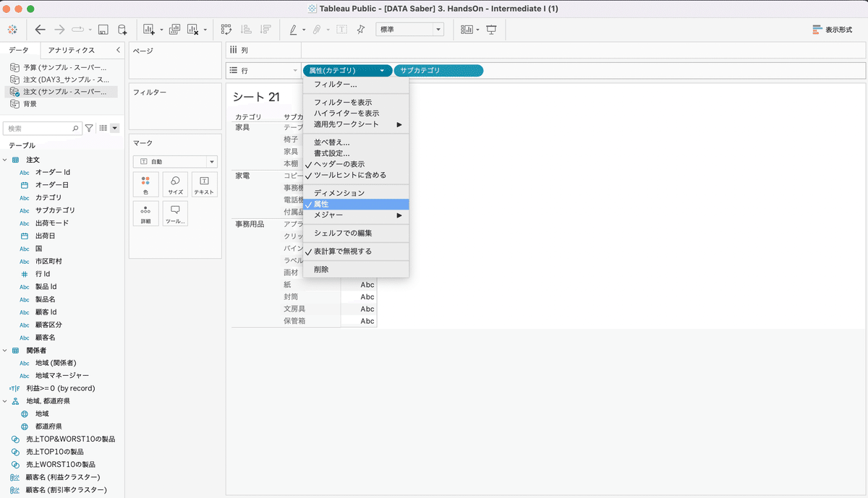The width and height of the screenshot is (868, 498).
Task: Open the 表示形式 Show Me panel
Action: pyautogui.click(x=833, y=30)
